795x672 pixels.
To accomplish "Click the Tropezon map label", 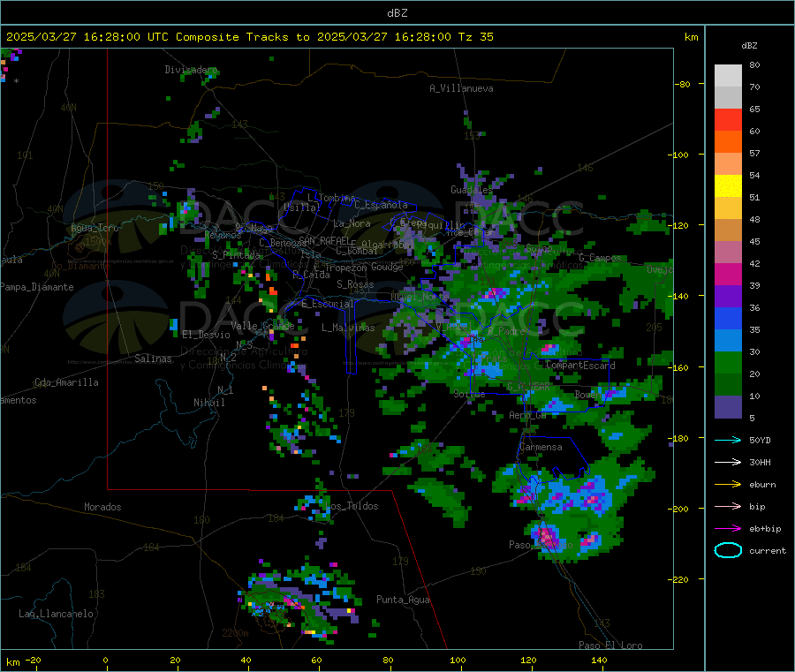I will 345,267.
